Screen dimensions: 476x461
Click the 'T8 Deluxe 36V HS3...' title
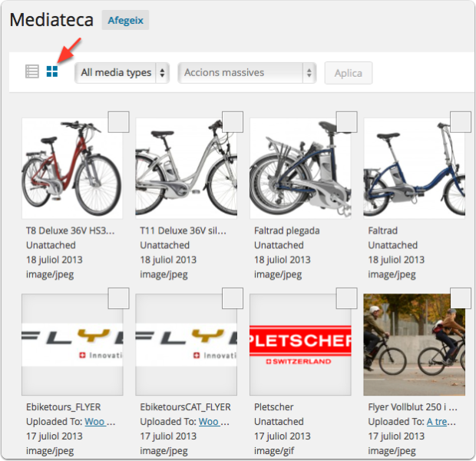[x=71, y=230]
